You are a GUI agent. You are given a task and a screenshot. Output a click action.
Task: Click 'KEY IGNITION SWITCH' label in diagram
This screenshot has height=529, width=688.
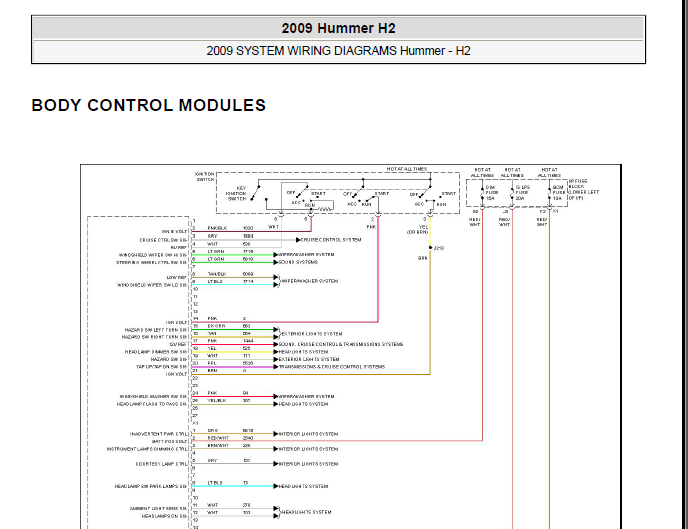[x=236, y=193]
